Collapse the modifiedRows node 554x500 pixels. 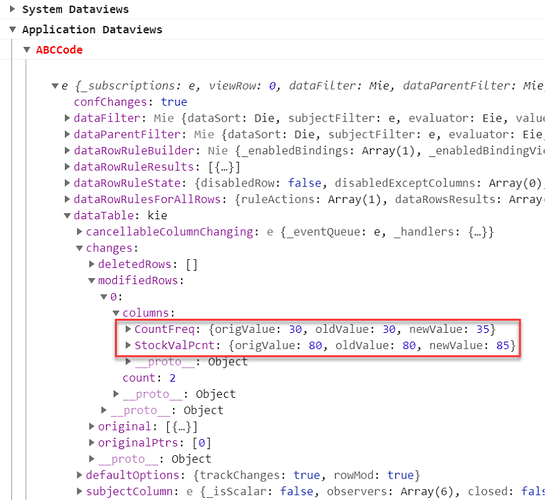[92, 281]
